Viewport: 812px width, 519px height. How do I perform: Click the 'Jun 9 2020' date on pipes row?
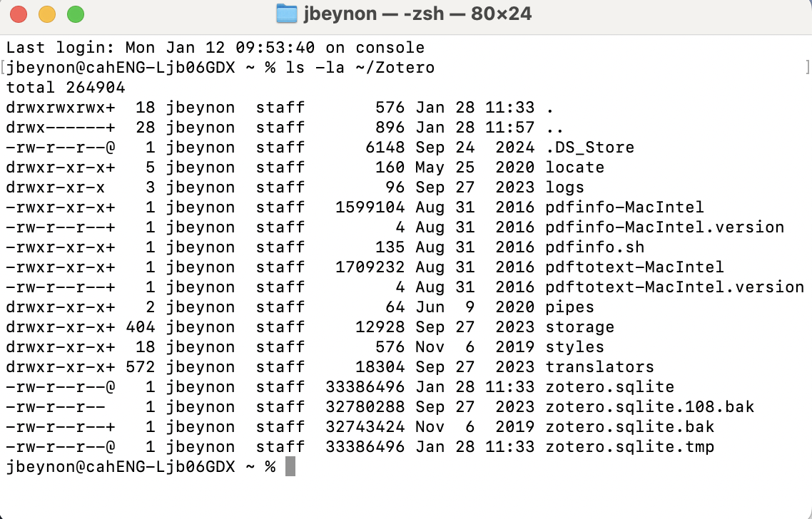tap(475, 307)
